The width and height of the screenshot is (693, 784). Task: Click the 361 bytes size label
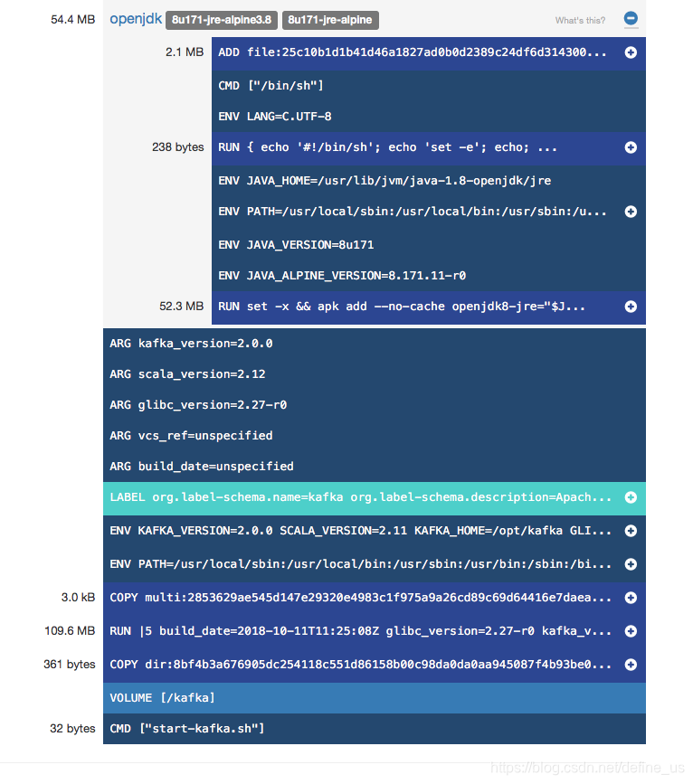click(70, 665)
